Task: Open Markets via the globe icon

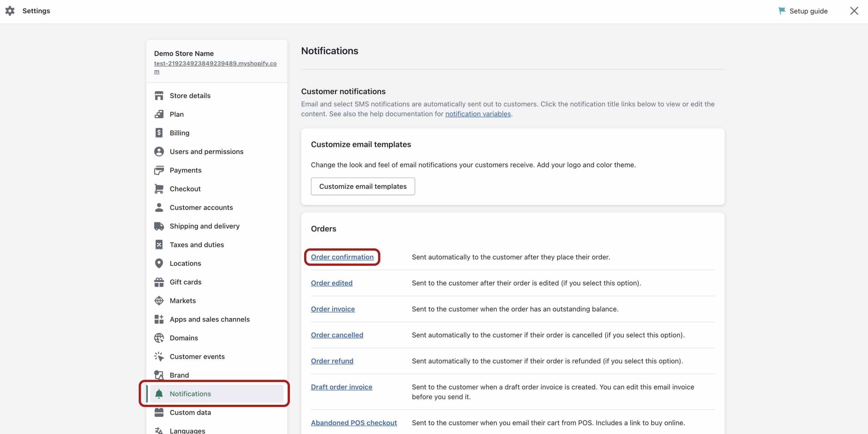Action: (x=159, y=300)
